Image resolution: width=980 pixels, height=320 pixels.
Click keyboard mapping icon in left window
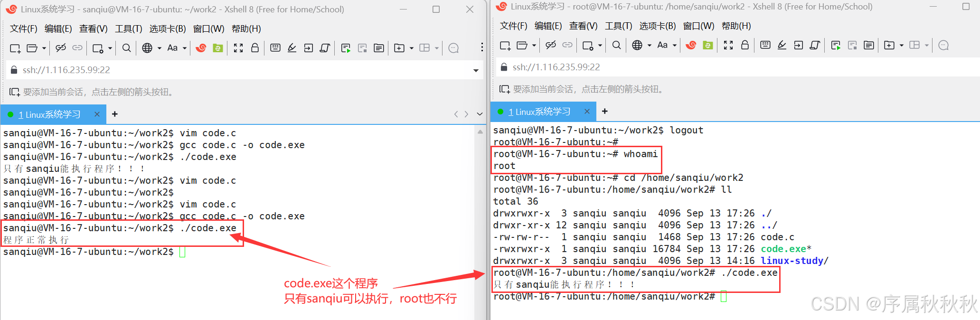pos(275,48)
